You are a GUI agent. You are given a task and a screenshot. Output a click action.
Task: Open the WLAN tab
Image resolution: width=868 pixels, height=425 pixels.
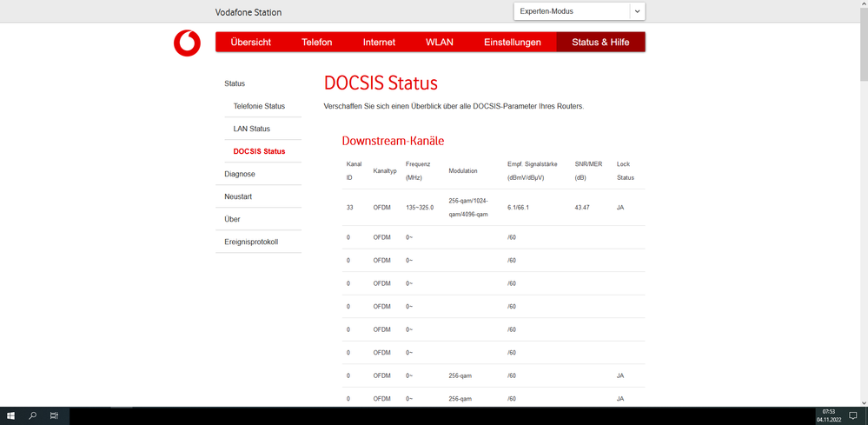[440, 42]
